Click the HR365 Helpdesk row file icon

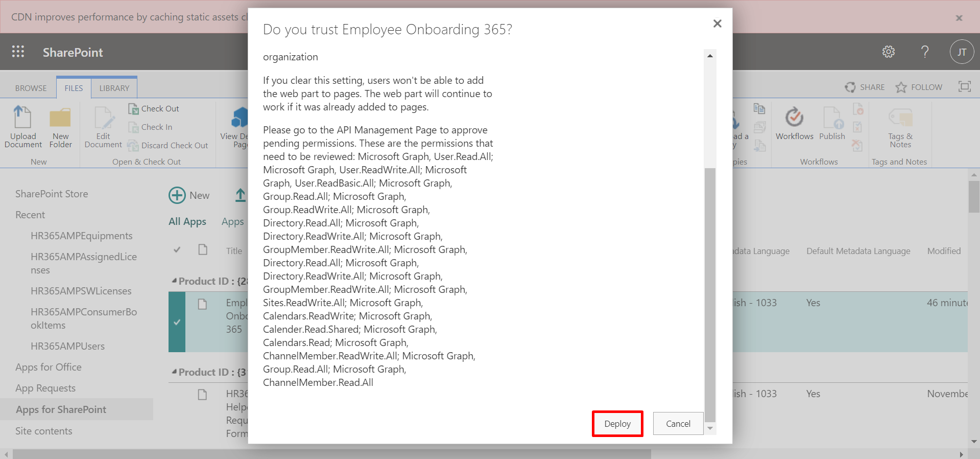202,395
